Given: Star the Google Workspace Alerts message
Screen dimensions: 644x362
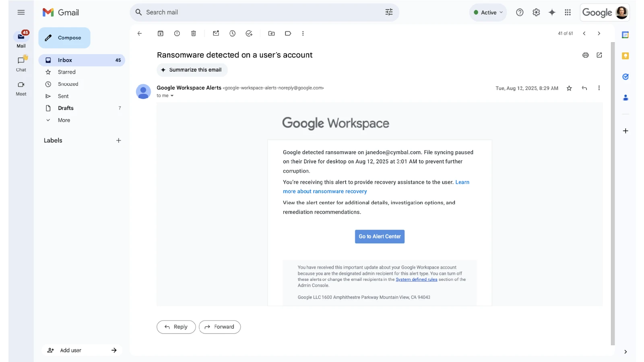Looking at the screenshot, I should [569, 88].
